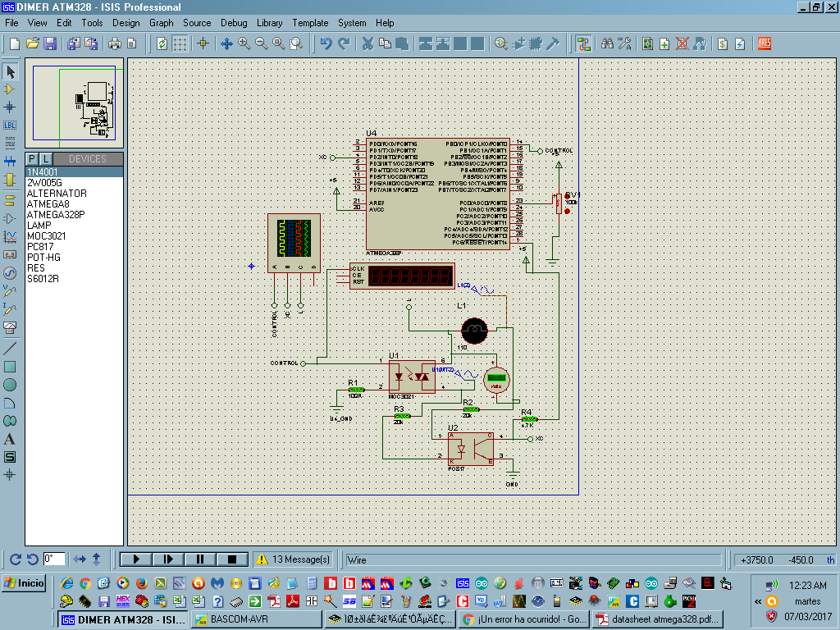Launch ARES netlist transfer
840x630 pixels.
click(765, 44)
